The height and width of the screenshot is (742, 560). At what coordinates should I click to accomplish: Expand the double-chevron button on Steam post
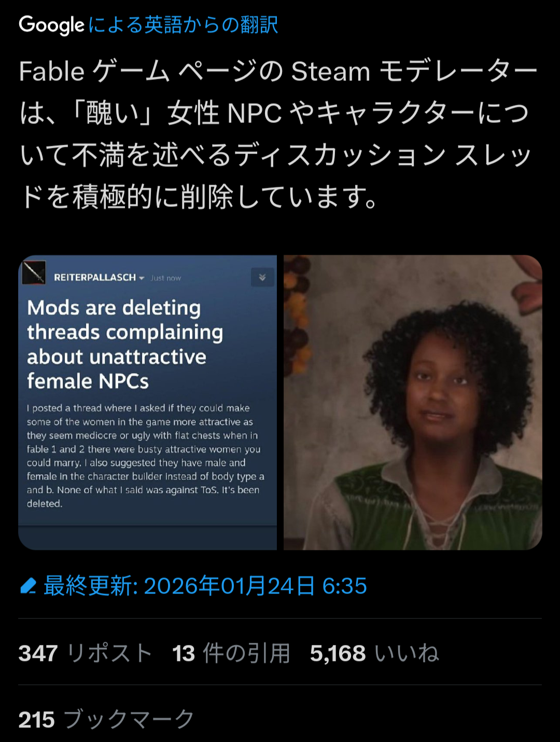(262, 278)
